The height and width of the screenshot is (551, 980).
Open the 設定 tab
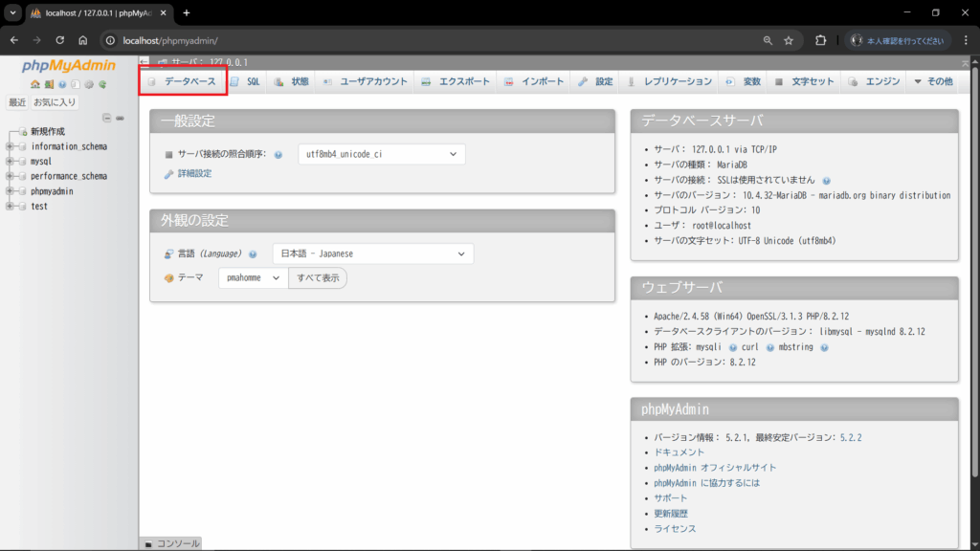(x=595, y=82)
